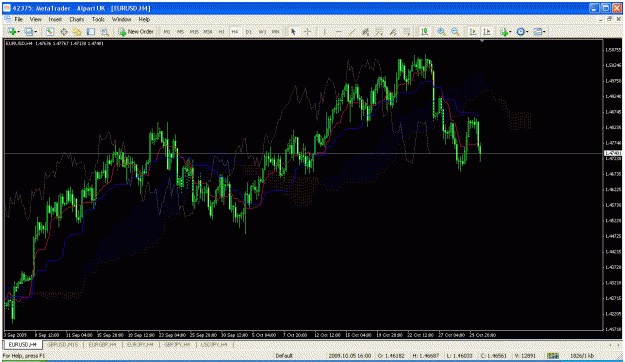The height and width of the screenshot is (362, 625).
Task: Open the Window menu
Action: point(121,19)
